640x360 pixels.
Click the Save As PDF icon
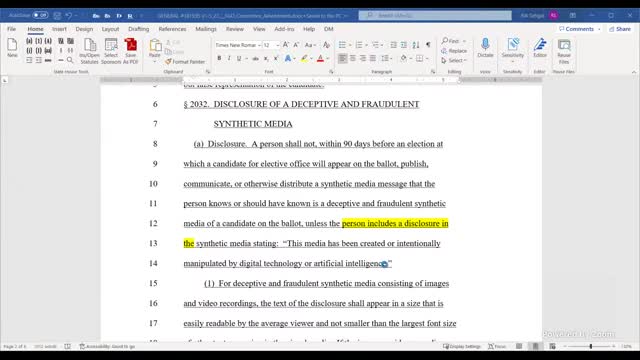131,51
